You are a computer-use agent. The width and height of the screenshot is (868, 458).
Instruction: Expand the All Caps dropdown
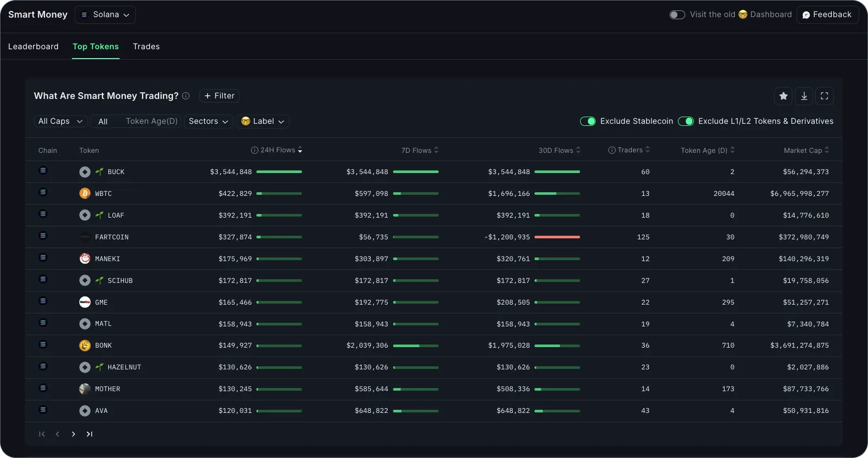tap(60, 122)
